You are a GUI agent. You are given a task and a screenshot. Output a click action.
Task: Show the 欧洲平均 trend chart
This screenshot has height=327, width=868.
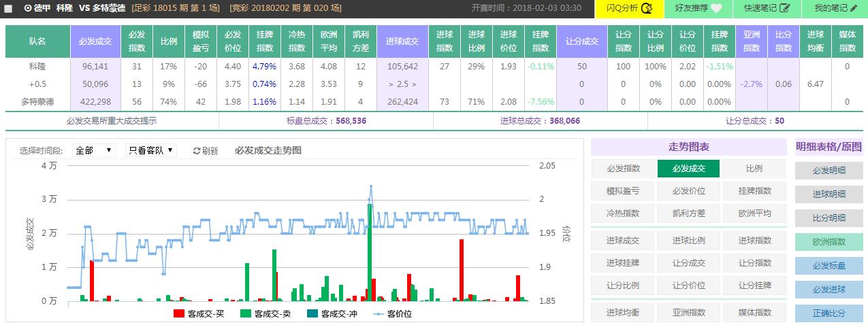point(754,213)
